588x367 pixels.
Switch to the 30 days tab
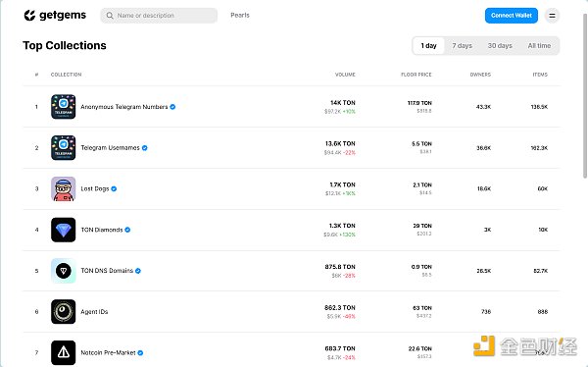500,46
